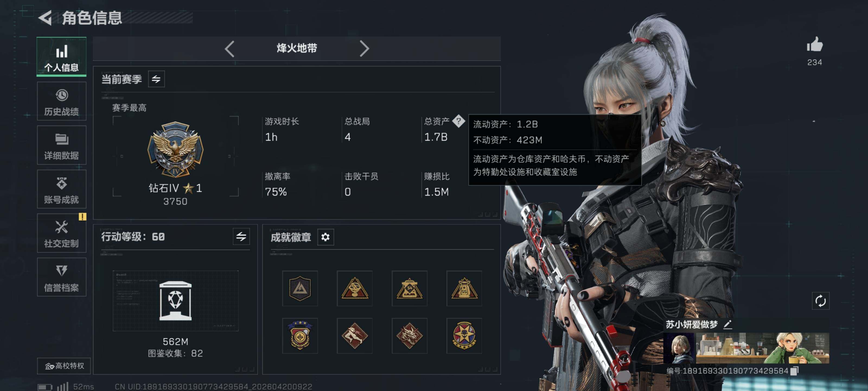
Task: Click the 总资产 question mark help icon
Action: tap(459, 121)
